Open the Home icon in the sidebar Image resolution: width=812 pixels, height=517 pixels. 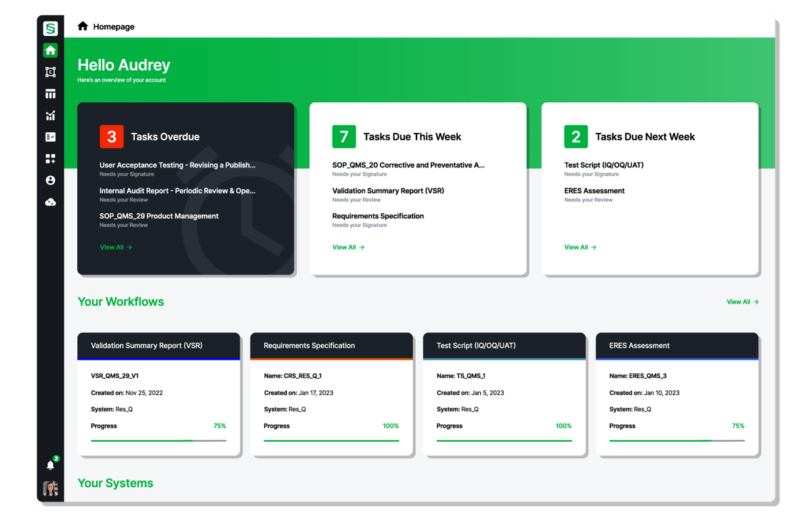click(x=50, y=50)
